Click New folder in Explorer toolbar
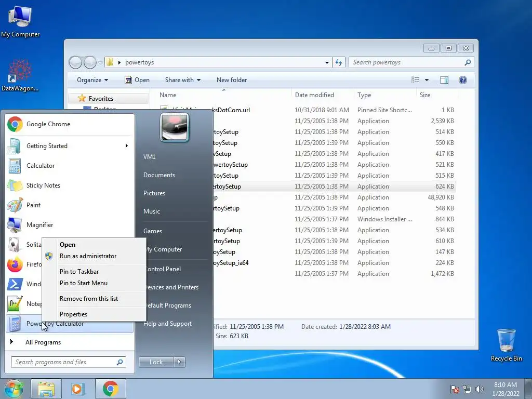532x399 pixels. click(x=232, y=80)
